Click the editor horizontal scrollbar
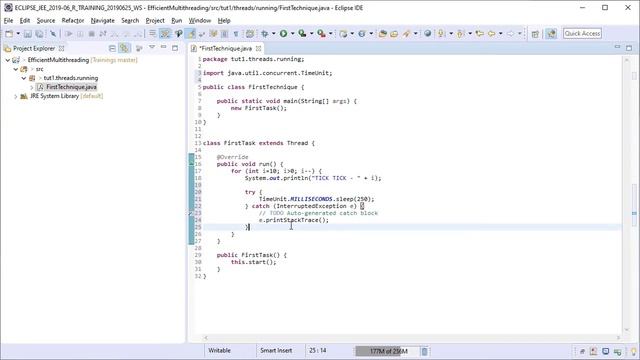Viewport: 640px width, 360px height. click(411, 338)
